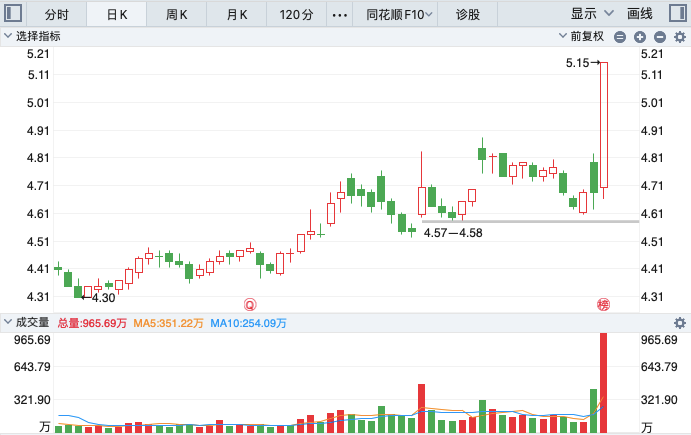Click the 4.30 low price label

click(x=104, y=298)
